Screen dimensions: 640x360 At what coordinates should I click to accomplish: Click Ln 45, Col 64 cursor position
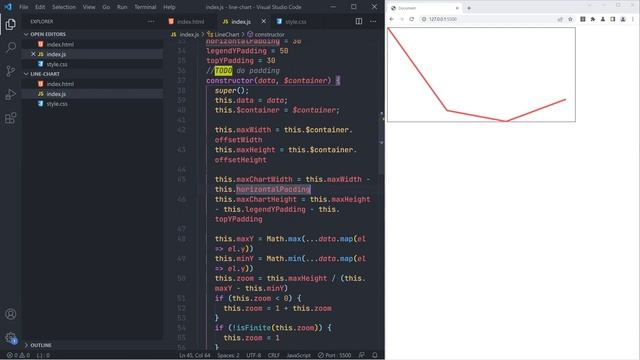(x=195, y=355)
